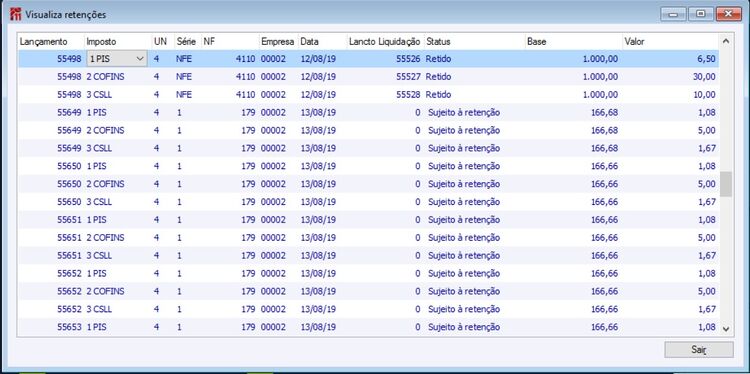Select 3 CSLL cell of lançamento 55498
Screen dimensions: 750x374
coord(99,95)
